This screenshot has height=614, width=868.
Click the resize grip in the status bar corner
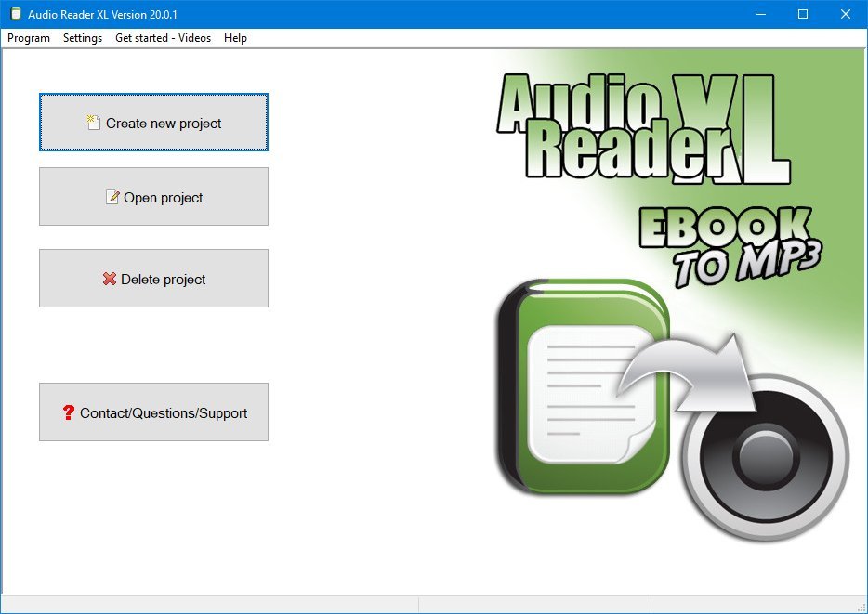[x=861, y=607]
